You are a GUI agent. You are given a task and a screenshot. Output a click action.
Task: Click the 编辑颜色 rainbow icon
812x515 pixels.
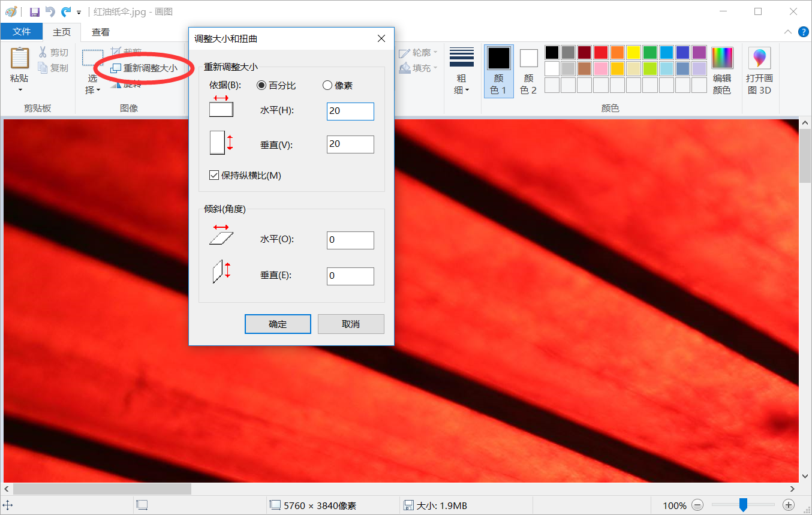[x=722, y=58]
